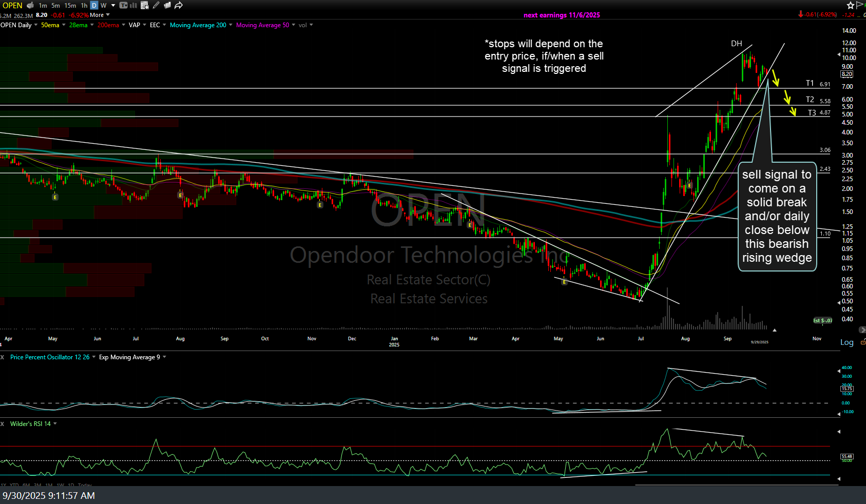Toggle the orange scale lock icon

(863, 341)
